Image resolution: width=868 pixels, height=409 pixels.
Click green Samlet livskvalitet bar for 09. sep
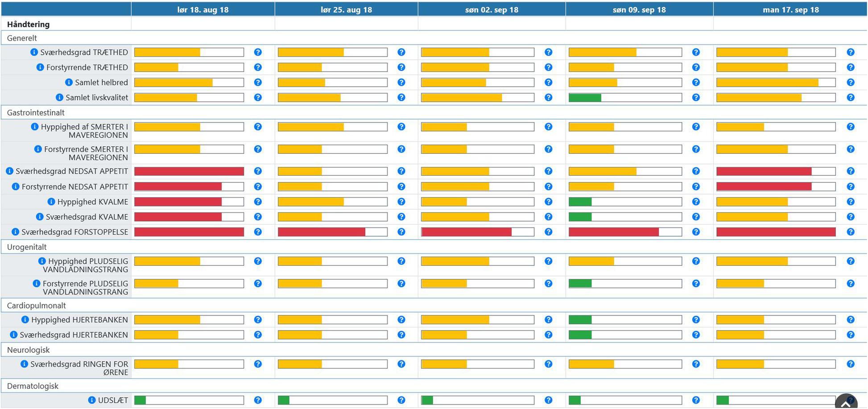click(x=585, y=97)
